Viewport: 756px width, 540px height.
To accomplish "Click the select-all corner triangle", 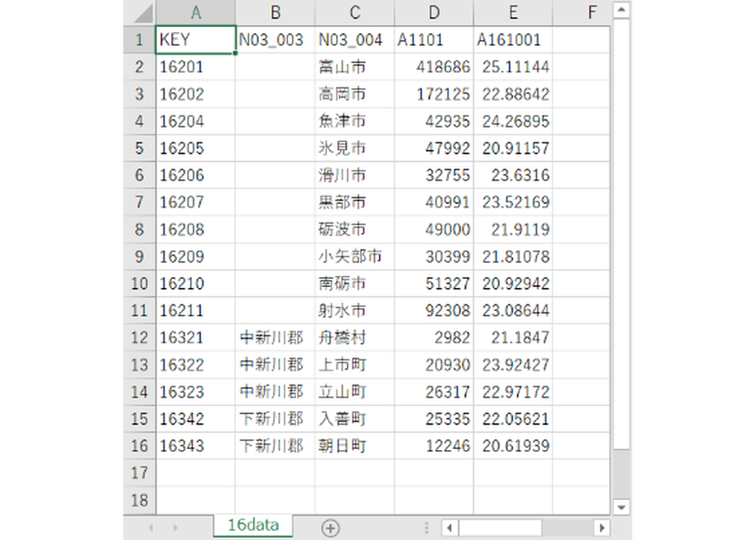I will (x=142, y=13).
